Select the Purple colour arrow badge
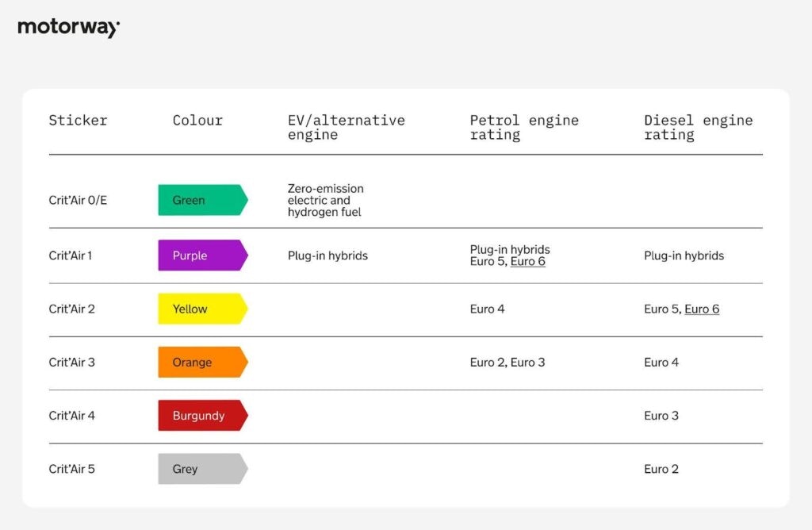The image size is (812, 530). (203, 255)
